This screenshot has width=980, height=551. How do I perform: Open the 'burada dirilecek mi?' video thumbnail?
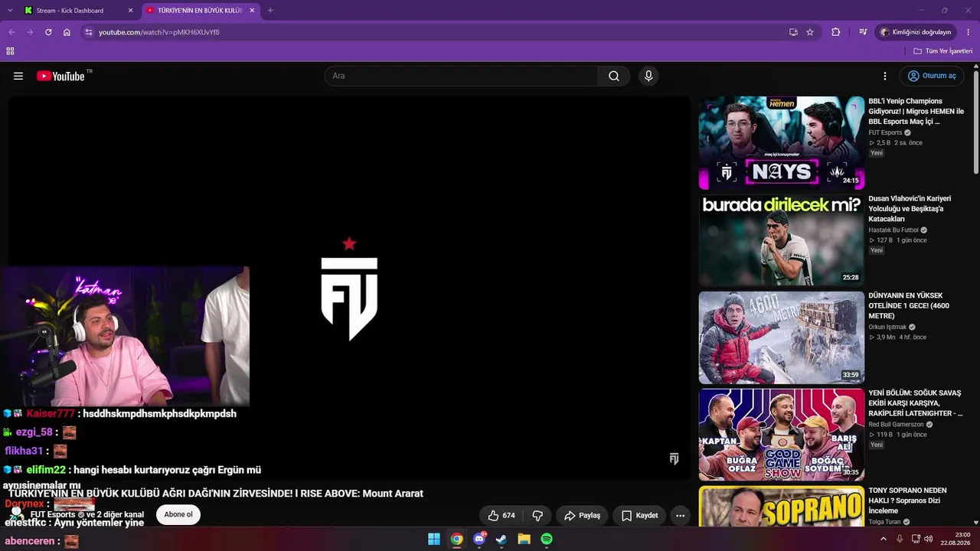pos(781,240)
